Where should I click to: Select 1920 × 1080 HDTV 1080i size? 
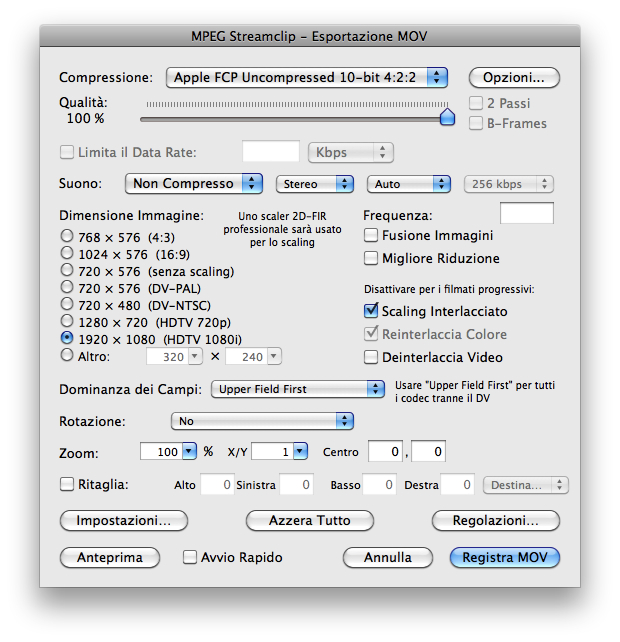[x=67, y=338]
